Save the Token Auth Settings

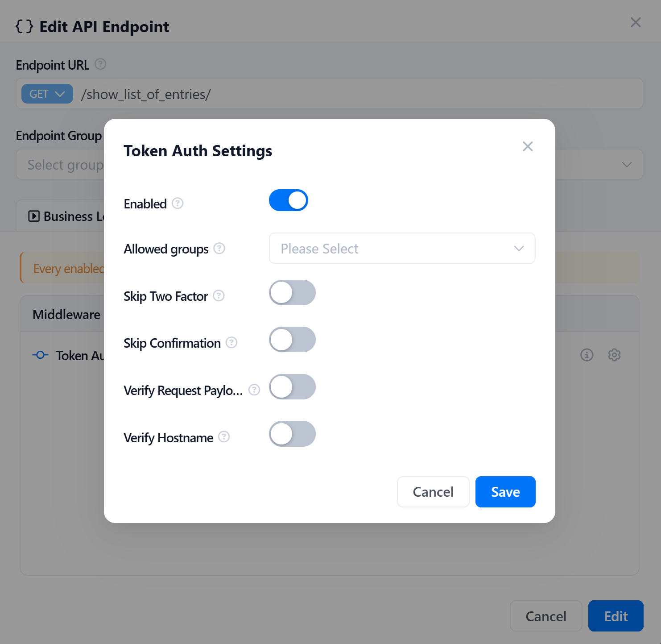(505, 492)
